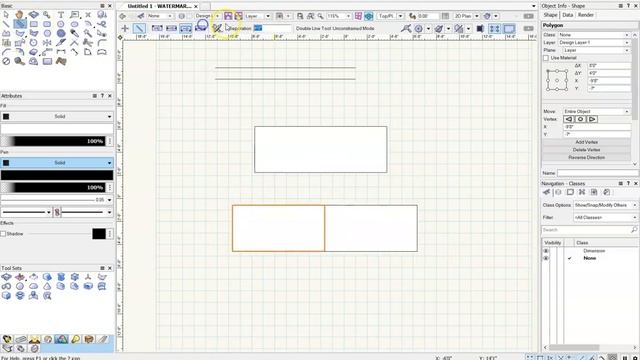Image resolution: width=640 pixels, height=360 pixels.
Task: Click the Layers tab icon in Navigation palette
Action: point(558,192)
